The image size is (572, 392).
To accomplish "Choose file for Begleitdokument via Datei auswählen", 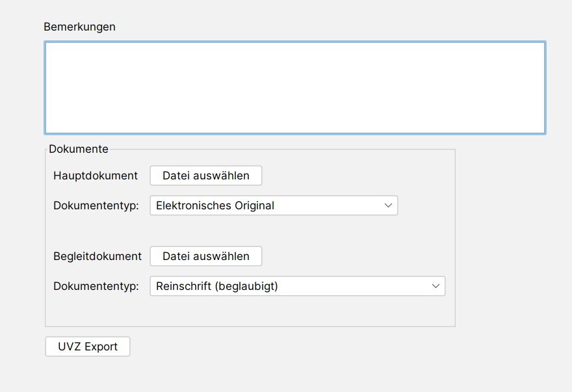I will [206, 256].
